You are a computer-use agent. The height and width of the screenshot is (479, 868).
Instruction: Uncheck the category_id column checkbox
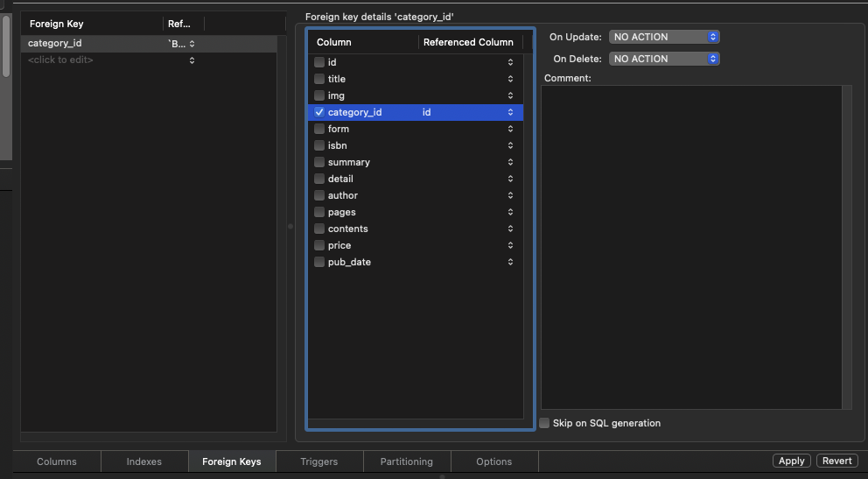click(x=318, y=112)
